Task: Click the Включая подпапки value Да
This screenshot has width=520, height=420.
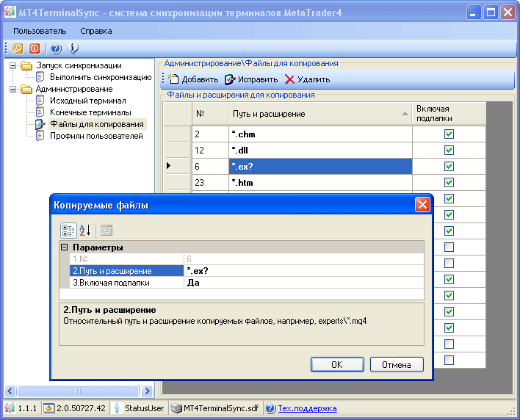Action: coord(304,283)
